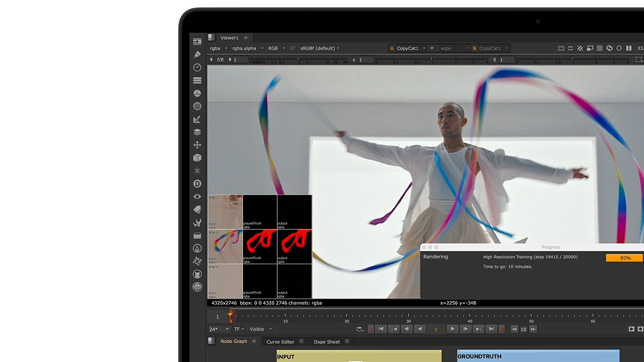644x362 pixels.
Task: Open the Visible frame range dropdown
Action: [260, 329]
